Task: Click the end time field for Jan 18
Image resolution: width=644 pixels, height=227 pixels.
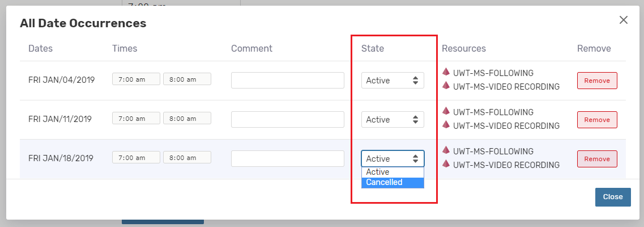Action: [187, 158]
